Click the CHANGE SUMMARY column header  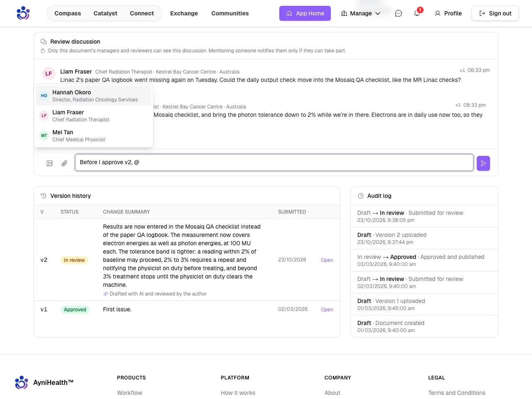point(126,212)
